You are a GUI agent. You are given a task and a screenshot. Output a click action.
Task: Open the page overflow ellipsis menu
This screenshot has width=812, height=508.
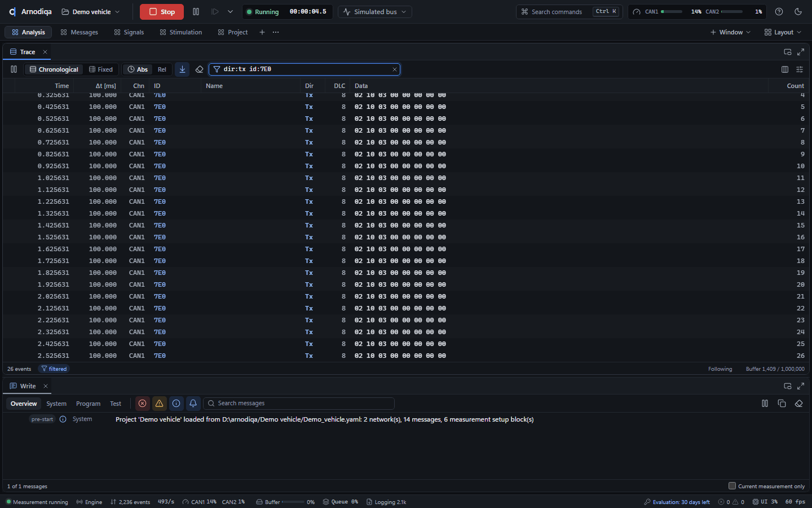pyautogui.click(x=276, y=32)
